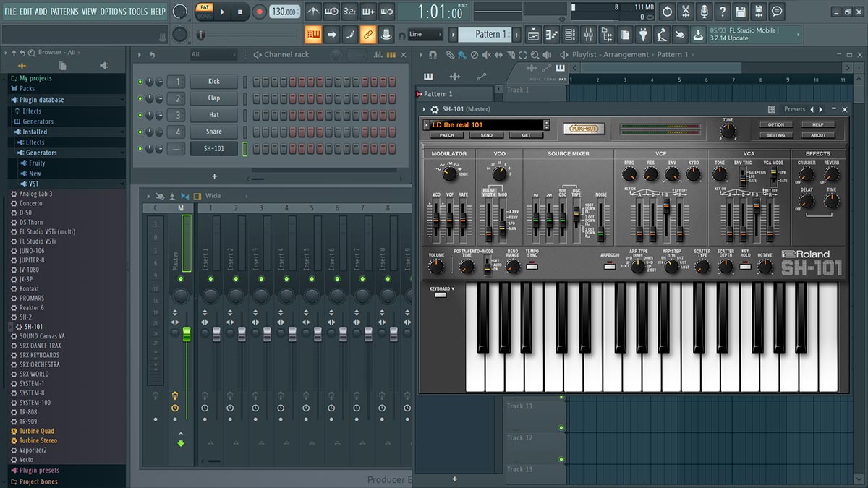This screenshot has height=488, width=868.
Task: Open the Piano roll view icon
Action: coord(552,34)
